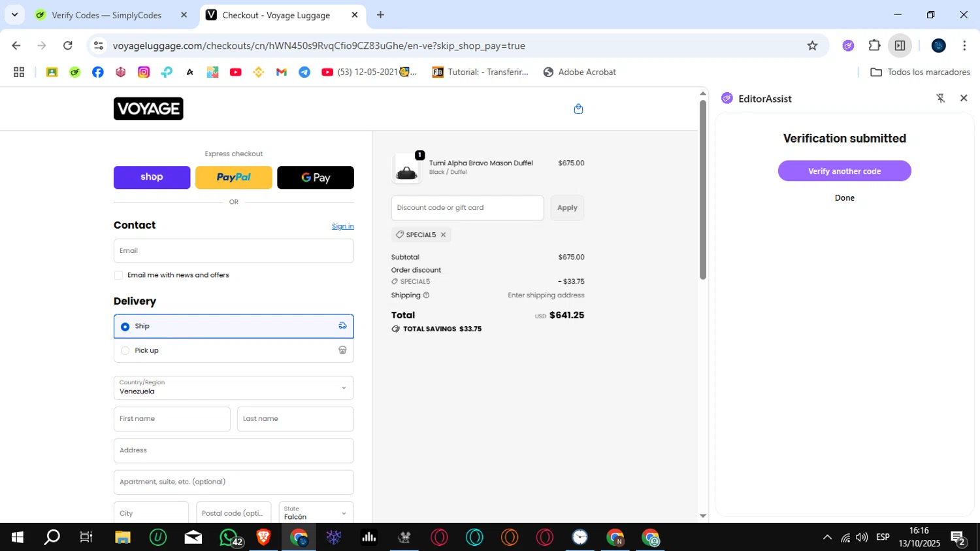
Task: Select the Checkout - Voyage Luggage tab
Action: click(276, 15)
